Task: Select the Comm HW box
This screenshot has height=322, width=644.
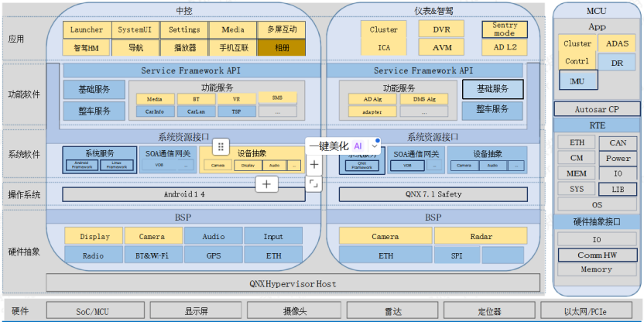Action: pos(597,255)
